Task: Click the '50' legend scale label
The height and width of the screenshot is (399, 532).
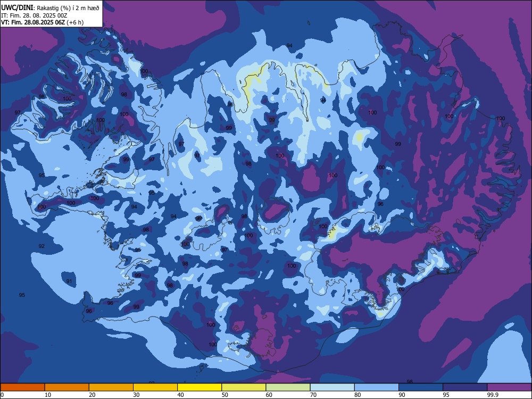Action: tap(225, 395)
